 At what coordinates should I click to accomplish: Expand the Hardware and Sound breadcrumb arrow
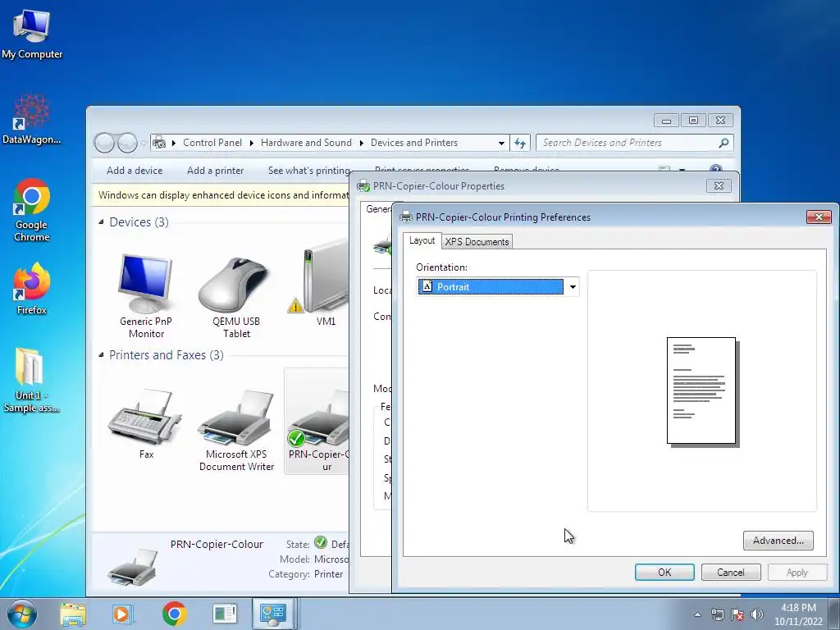[x=361, y=143]
